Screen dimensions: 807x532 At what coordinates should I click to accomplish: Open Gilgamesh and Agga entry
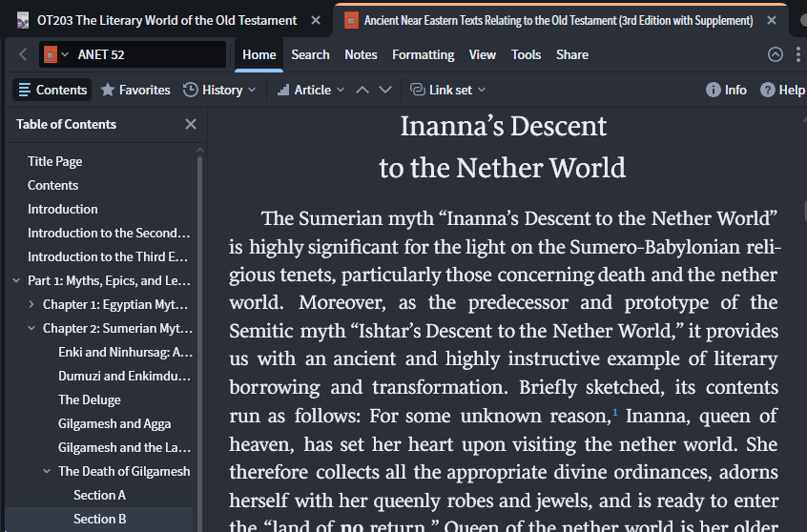[x=114, y=424]
